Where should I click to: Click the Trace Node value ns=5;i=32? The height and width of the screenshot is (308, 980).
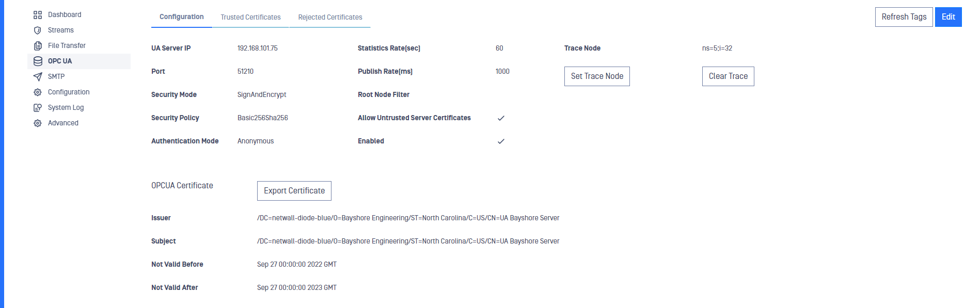point(717,48)
